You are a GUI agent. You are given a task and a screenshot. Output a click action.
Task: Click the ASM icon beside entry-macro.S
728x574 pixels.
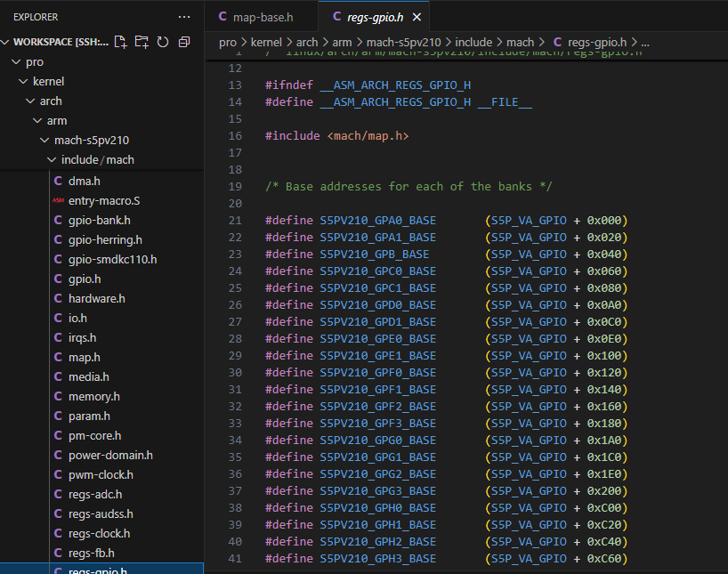58,200
